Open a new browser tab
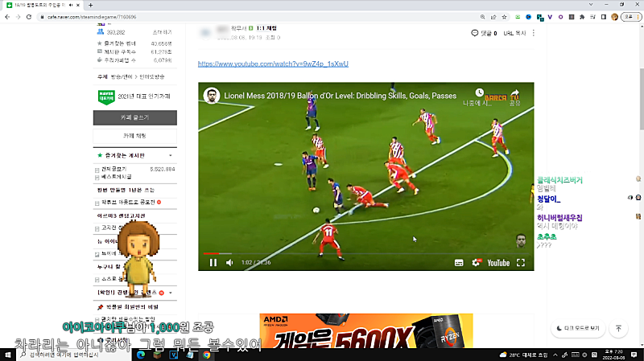644x361 pixels. (90, 5)
